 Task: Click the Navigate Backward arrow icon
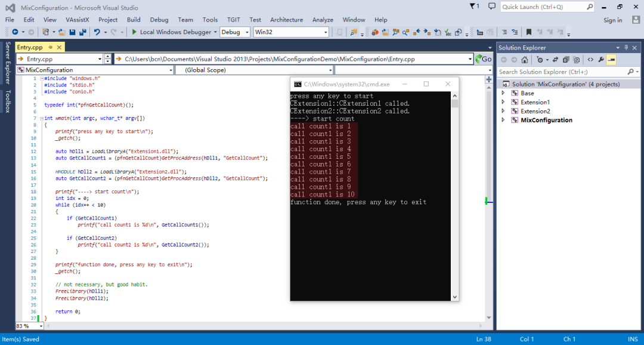point(15,32)
